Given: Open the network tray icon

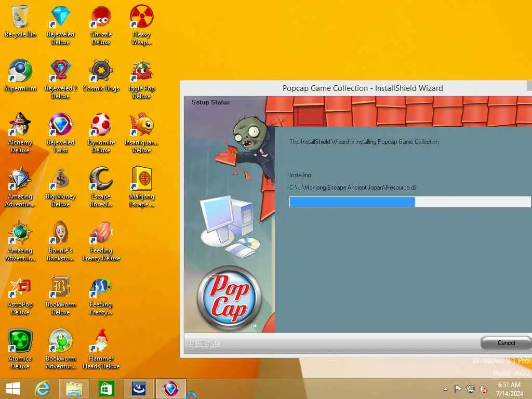Looking at the screenshot, I should point(470,389).
